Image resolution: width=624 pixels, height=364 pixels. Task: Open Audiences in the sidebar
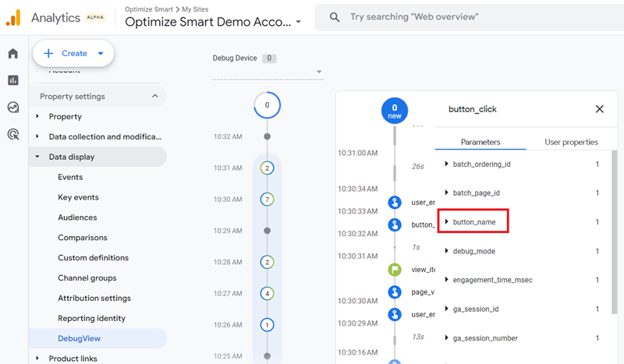point(77,217)
